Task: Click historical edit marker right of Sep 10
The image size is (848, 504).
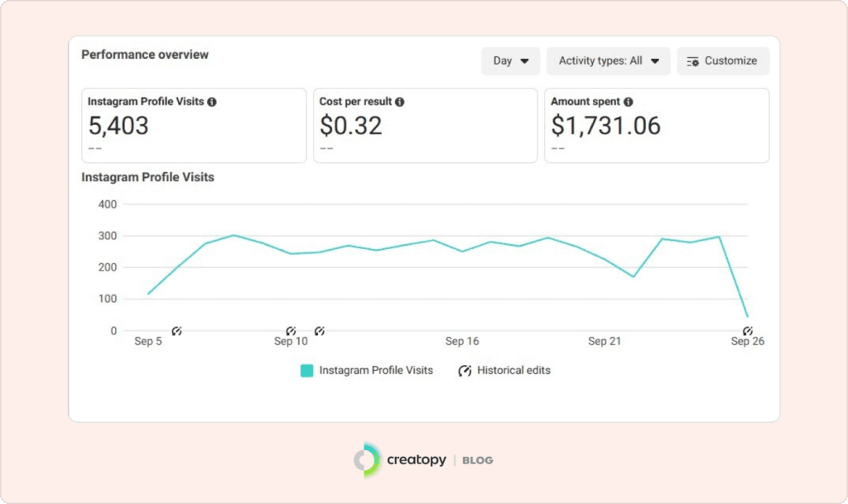Action: (x=319, y=331)
